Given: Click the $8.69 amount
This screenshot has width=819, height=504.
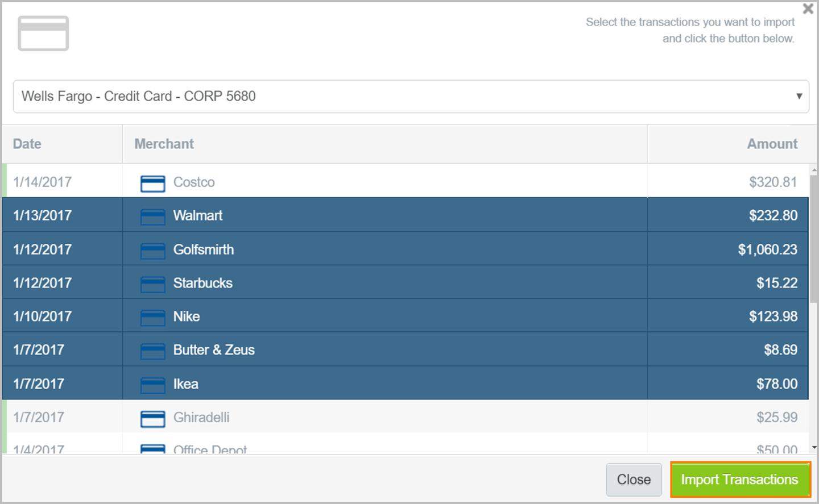Looking at the screenshot, I should pyautogui.click(x=780, y=350).
